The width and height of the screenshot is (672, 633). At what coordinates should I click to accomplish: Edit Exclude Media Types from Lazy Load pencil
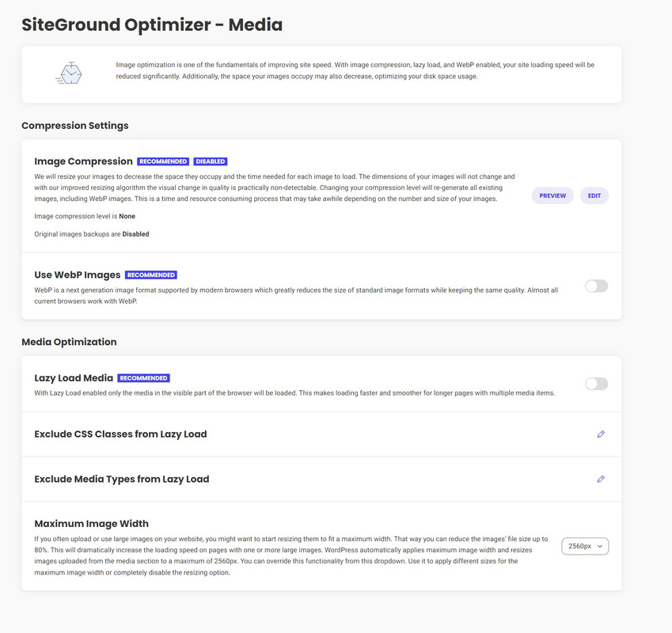[601, 479]
